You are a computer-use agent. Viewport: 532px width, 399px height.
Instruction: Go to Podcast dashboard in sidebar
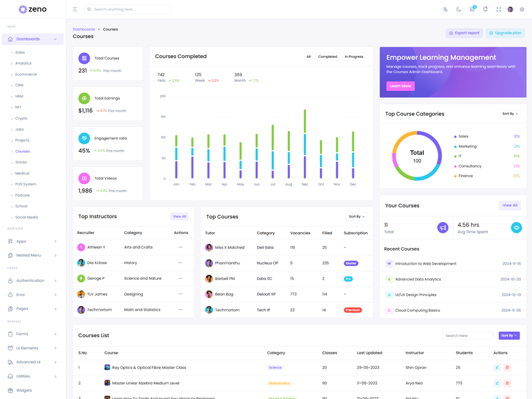click(x=23, y=196)
